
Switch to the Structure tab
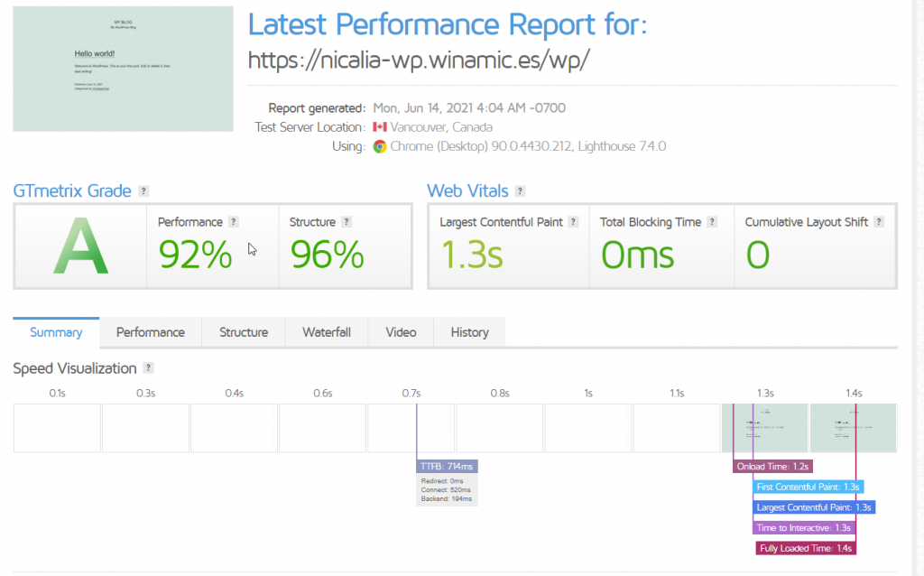click(244, 332)
